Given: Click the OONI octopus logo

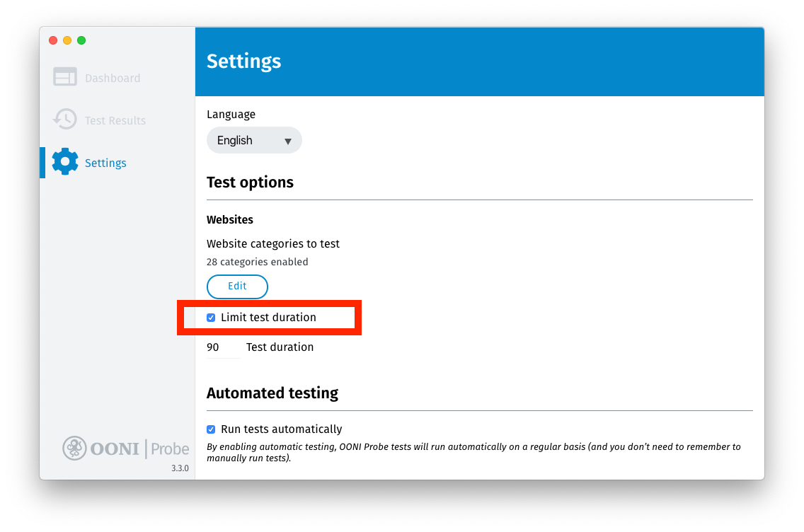Looking at the screenshot, I should pos(74,448).
